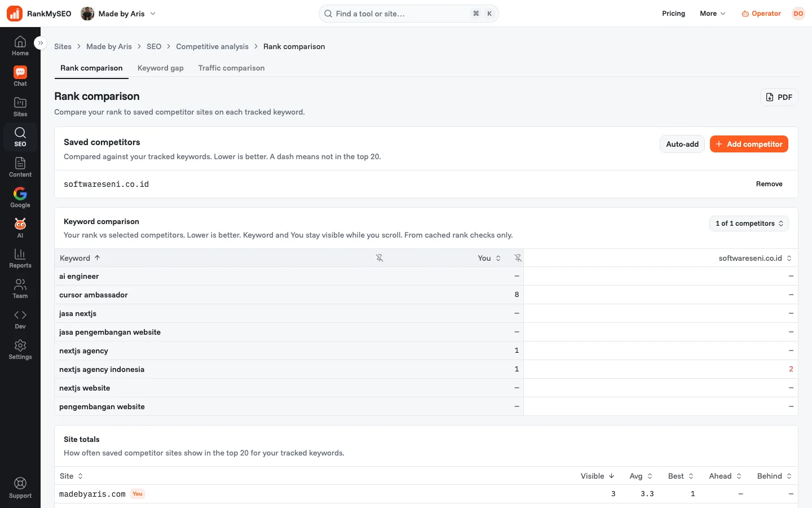Remove softwareseni.co.id competitor

[769, 184]
